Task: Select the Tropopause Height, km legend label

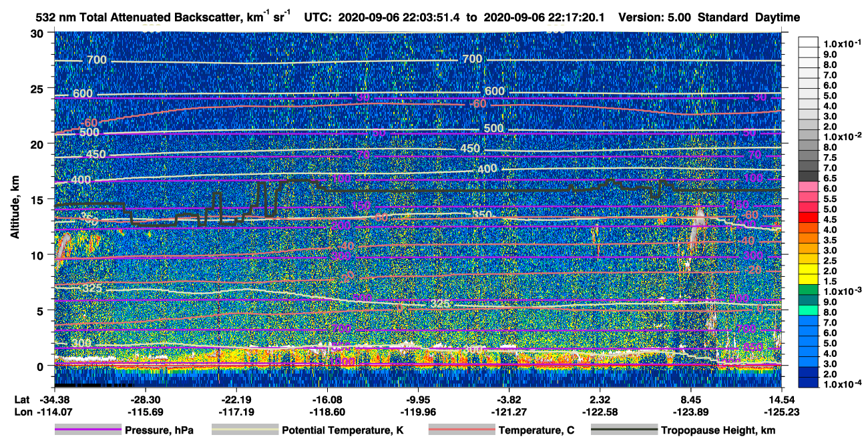Action: tap(718, 431)
